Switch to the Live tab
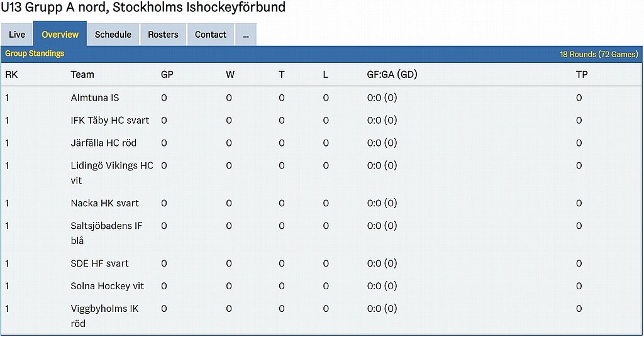Image resolution: width=644 pixels, height=337 pixels. coord(17,35)
